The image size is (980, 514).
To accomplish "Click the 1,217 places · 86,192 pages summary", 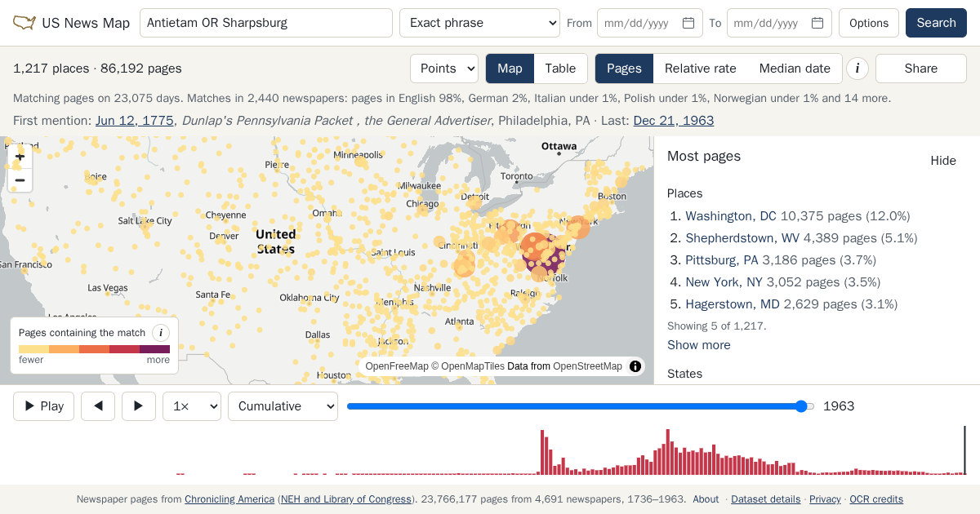I will coord(97,69).
